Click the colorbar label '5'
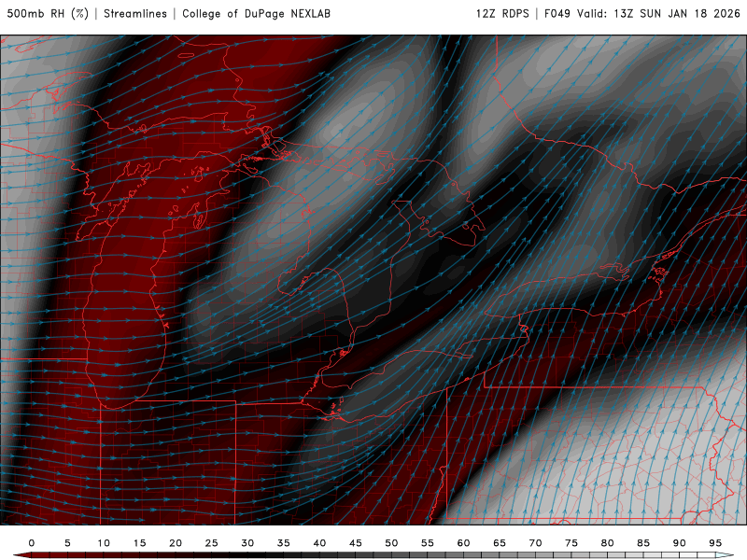 [67, 543]
